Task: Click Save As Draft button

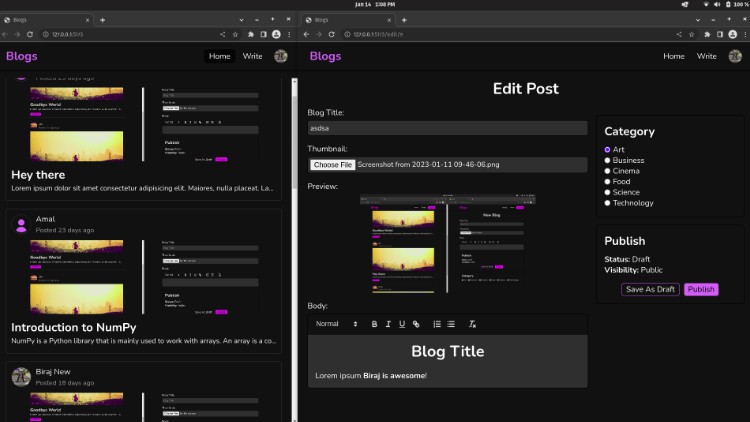Action: click(x=650, y=289)
